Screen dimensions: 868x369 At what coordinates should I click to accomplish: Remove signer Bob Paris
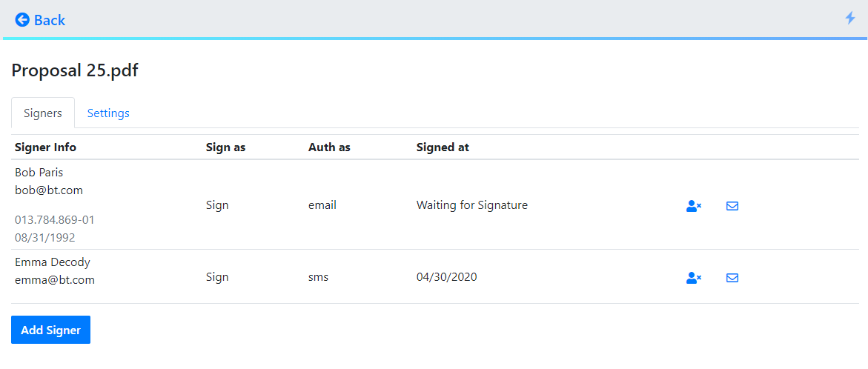tap(693, 206)
